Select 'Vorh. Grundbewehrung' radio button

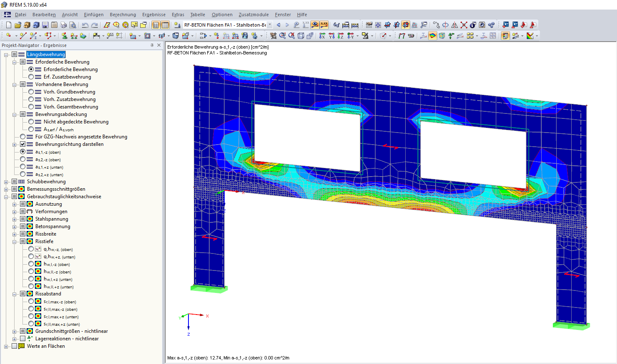click(31, 92)
